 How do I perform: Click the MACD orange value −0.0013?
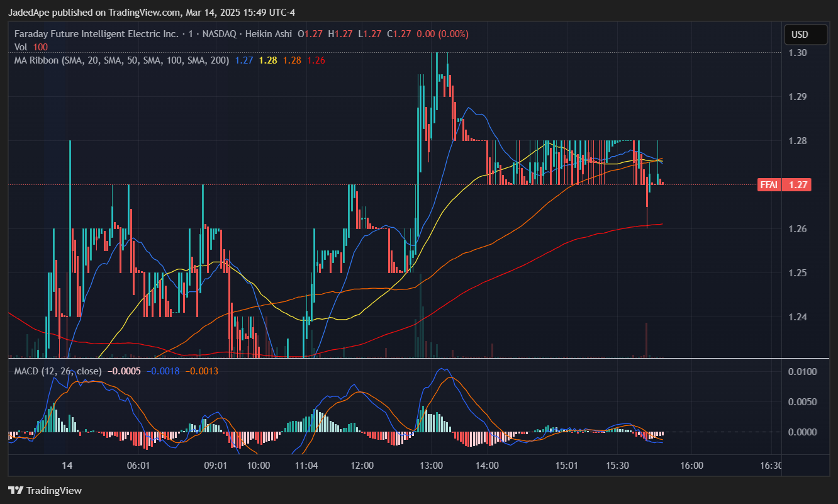point(201,371)
